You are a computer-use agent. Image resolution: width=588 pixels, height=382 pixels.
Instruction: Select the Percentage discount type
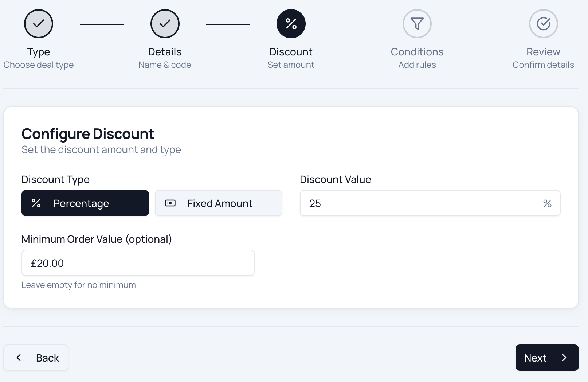(85, 203)
